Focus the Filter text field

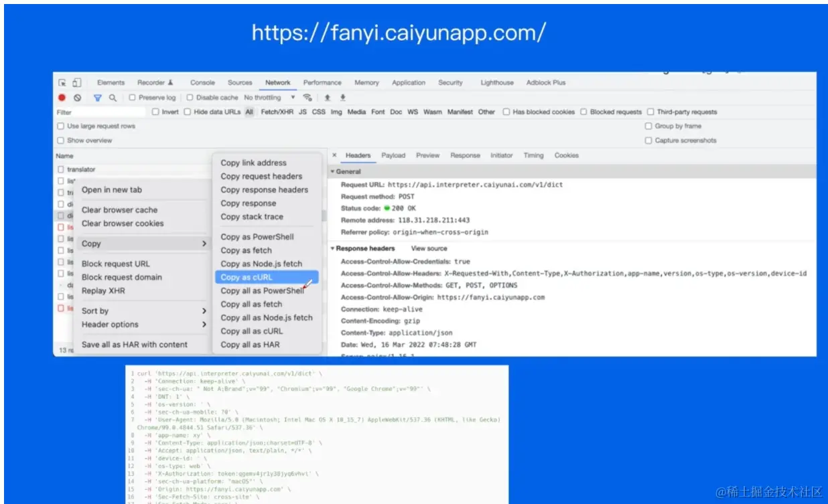click(100, 112)
